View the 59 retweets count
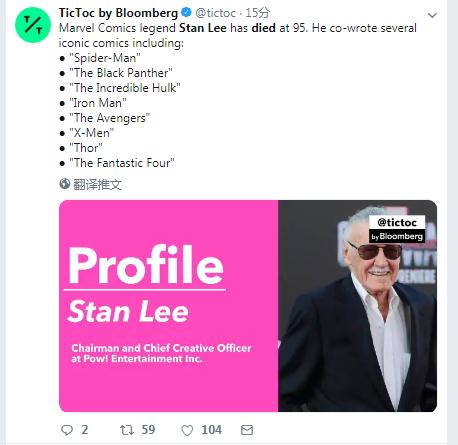 [x=148, y=430]
